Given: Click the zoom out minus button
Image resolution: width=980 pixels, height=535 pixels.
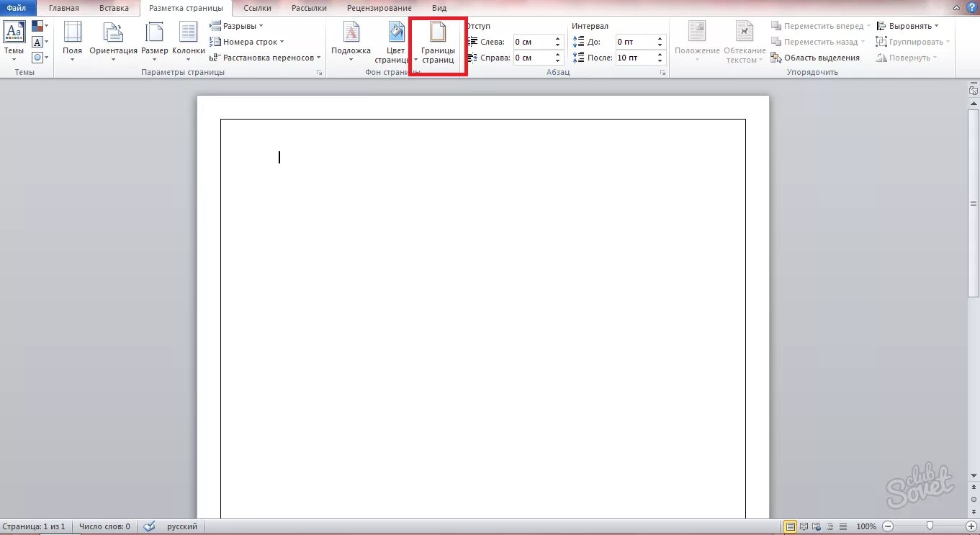Looking at the screenshot, I should [888, 526].
